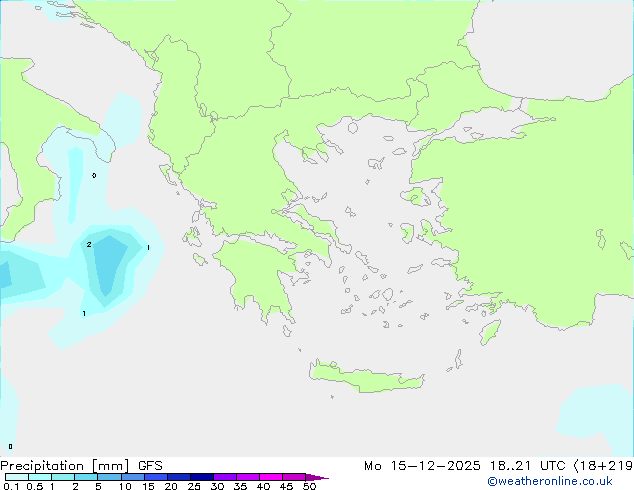Click the weatheronline.co.uk copyright link
This screenshot has width=634, height=490.
pos(549,481)
